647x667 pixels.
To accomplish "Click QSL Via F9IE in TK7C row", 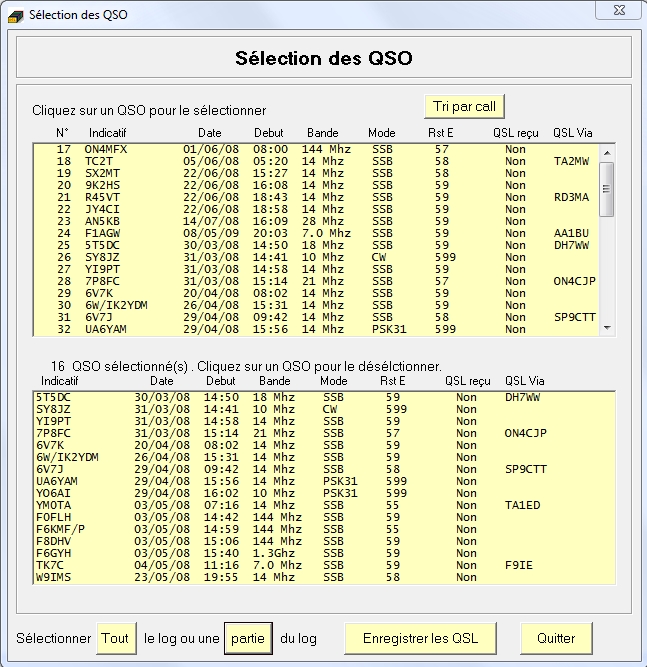I will coord(519,565).
